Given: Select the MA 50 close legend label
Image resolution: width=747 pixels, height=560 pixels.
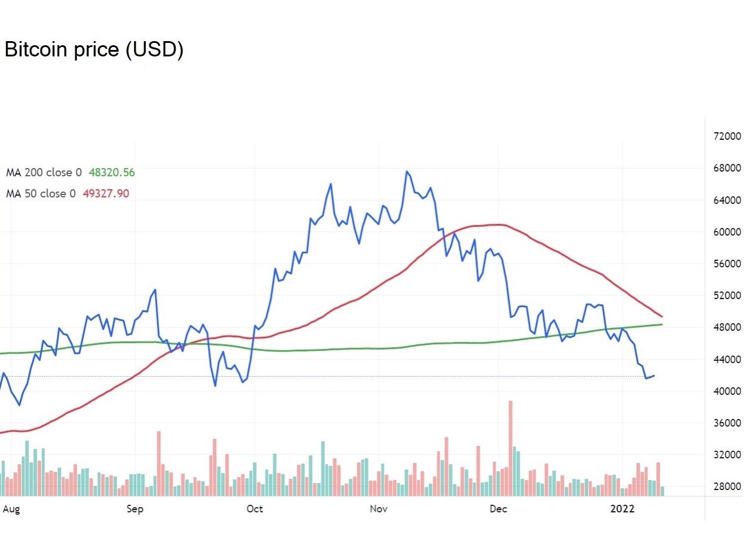Looking at the screenshot, I should coord(41,194).
